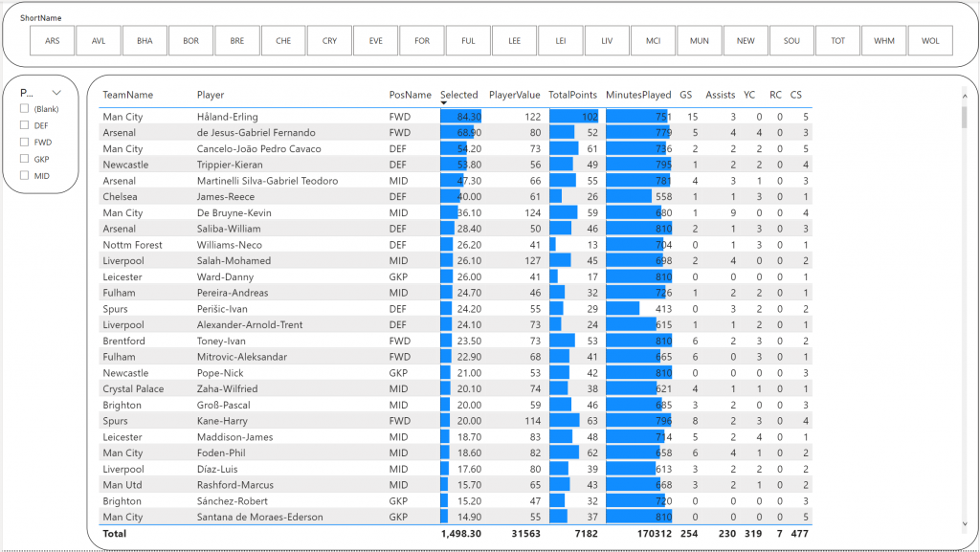Expand the position slicer dropdown chevron
The height and width of the screenshot is (552, 980).
click(x=56, y=93)
